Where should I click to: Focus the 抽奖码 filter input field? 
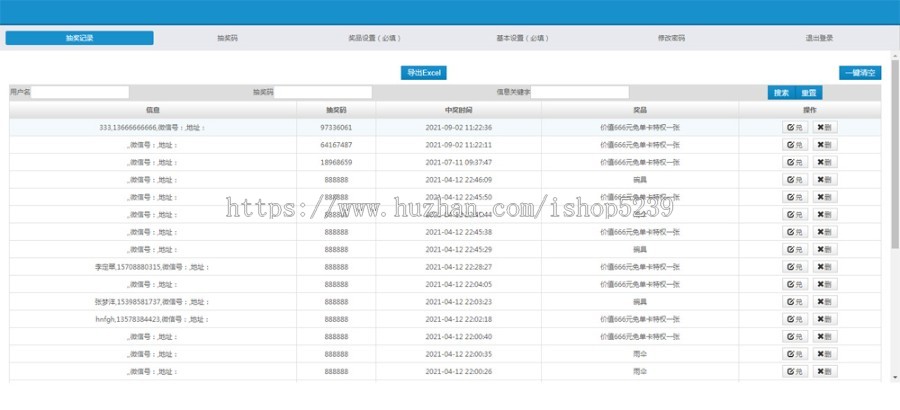click(323, 92)
